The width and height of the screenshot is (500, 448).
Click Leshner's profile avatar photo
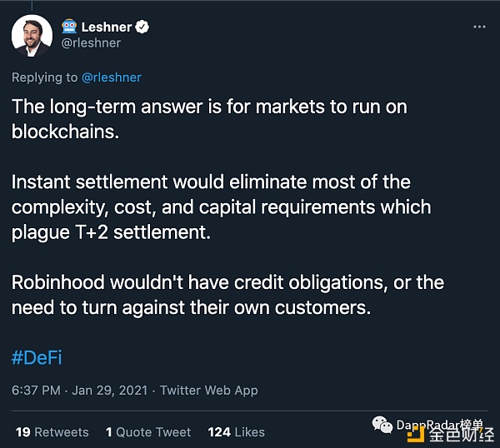pos(32,35)
